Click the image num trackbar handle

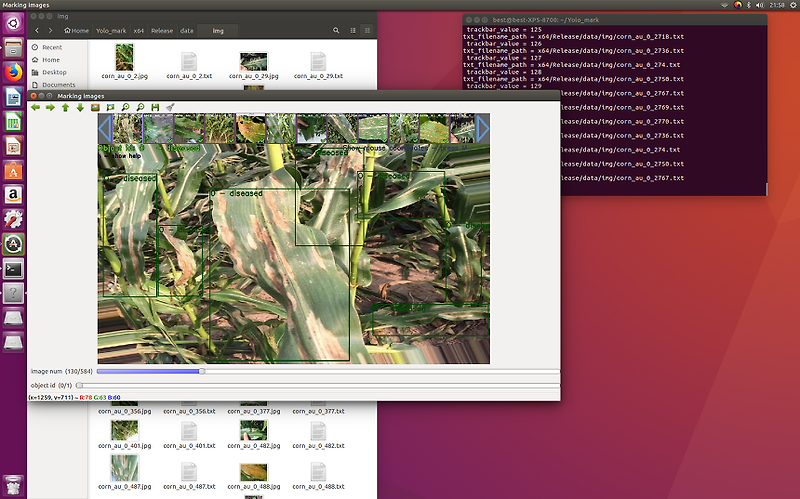(x=202, y=371)
